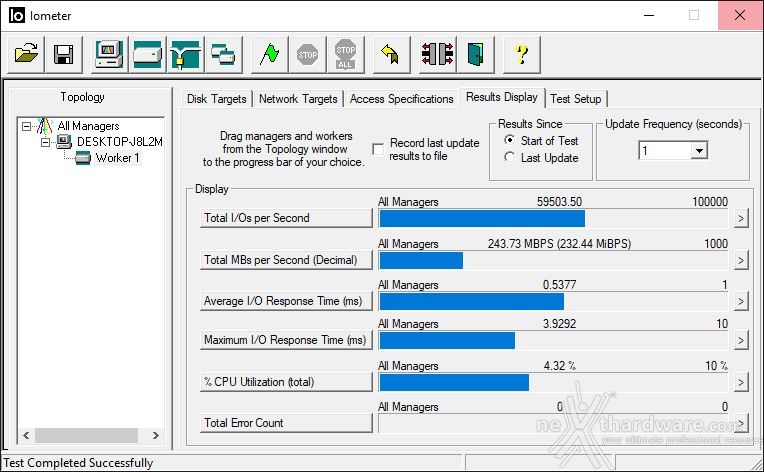Click the All Managers topology icon

pos(45,126)
